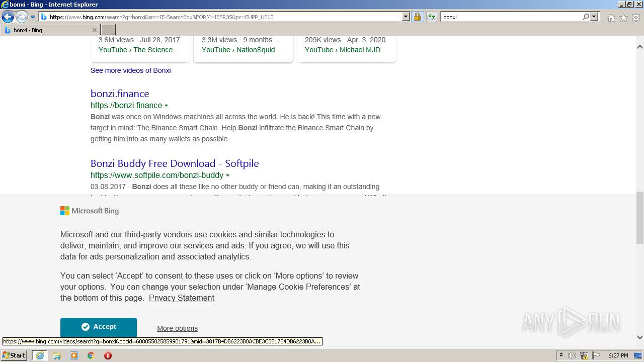The width and height of the screenshot is (644, 362).
Task: Open the bonzi.finance result title
Action: coord(120,94)
